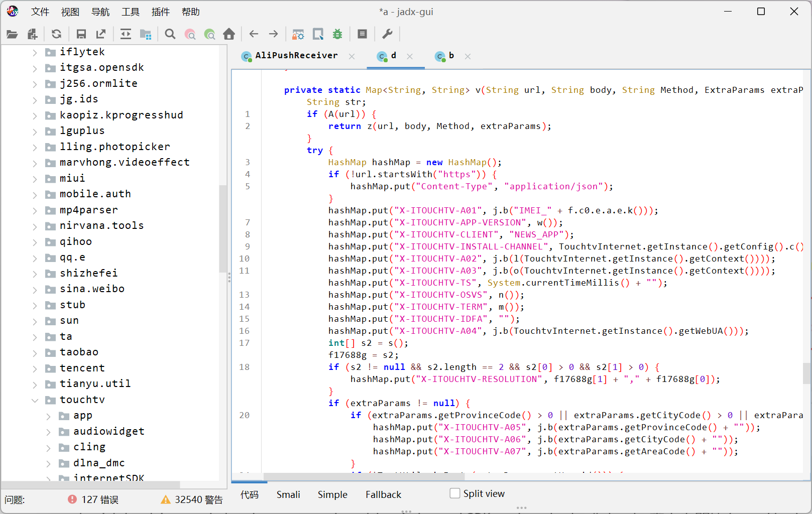Image resolution: width=812 pixels, height=514 pixels.
Task: Select the mp4parser package in tree
Action: pyautogui.click(x=89, y=210)
